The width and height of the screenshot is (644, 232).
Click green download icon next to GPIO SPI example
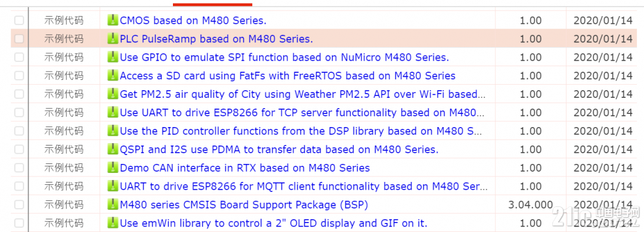[113, 57]
